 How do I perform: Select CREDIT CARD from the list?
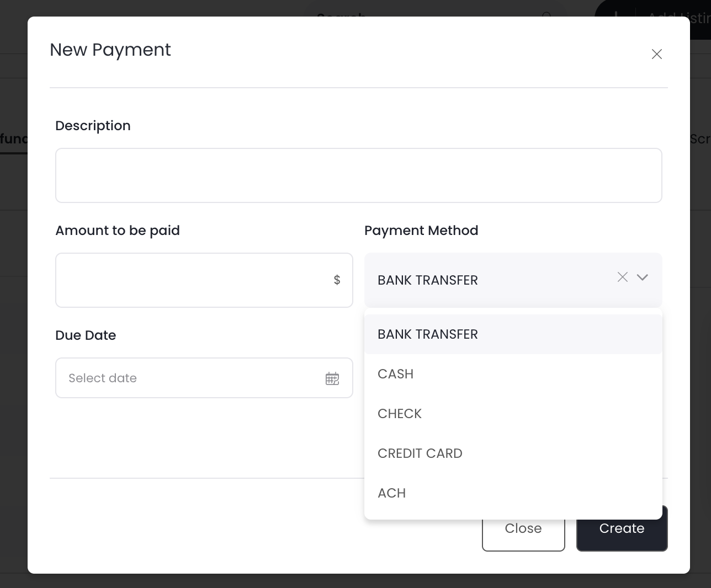coord(420,453)
